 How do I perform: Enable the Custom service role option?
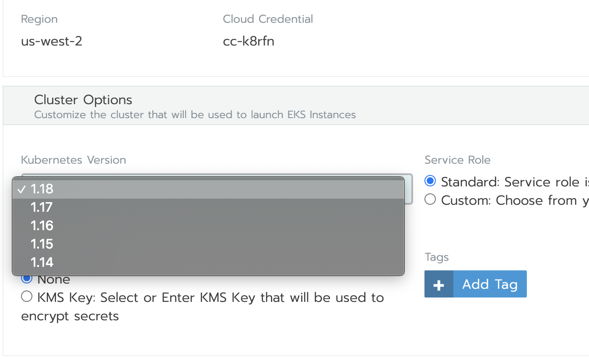(x=430, y=199)
